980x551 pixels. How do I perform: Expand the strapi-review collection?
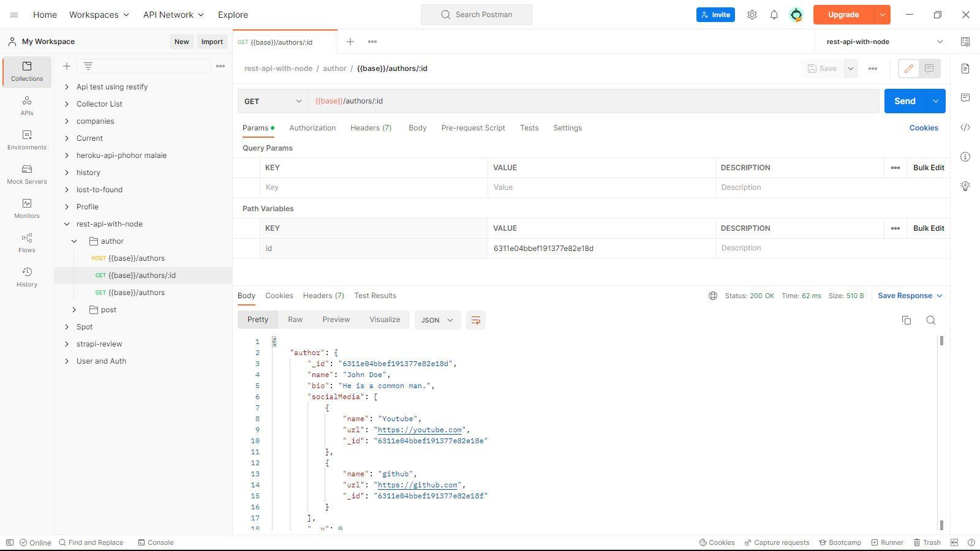click(67, 344)
